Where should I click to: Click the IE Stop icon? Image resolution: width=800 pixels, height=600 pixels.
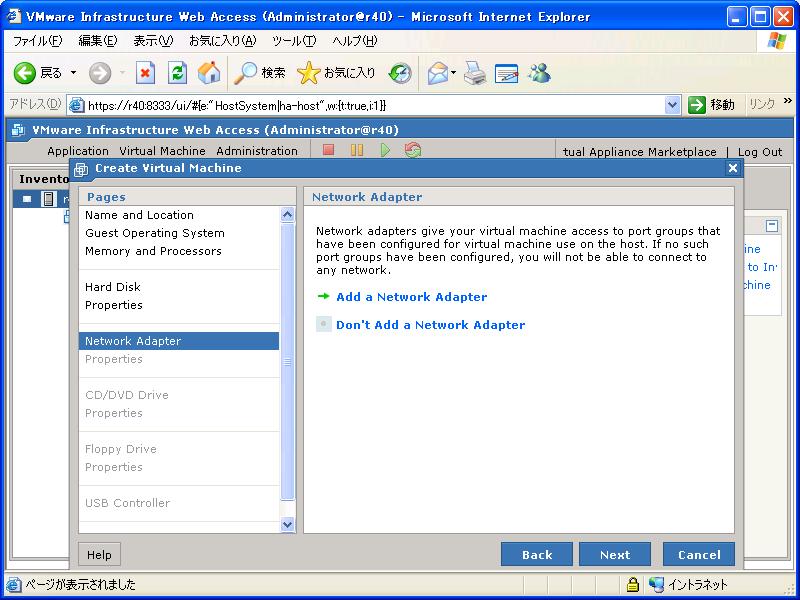(x=145, y=73)
